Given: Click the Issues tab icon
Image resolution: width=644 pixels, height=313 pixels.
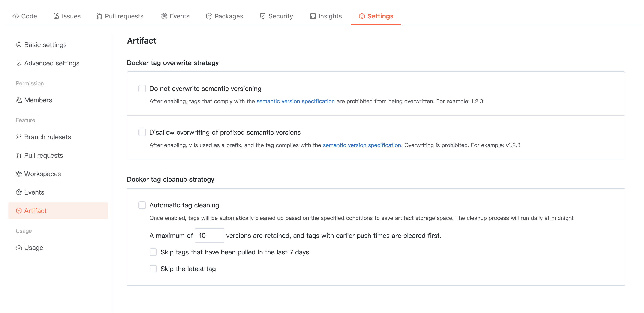Looking at the screenshot, I should [x=56, y=16].
